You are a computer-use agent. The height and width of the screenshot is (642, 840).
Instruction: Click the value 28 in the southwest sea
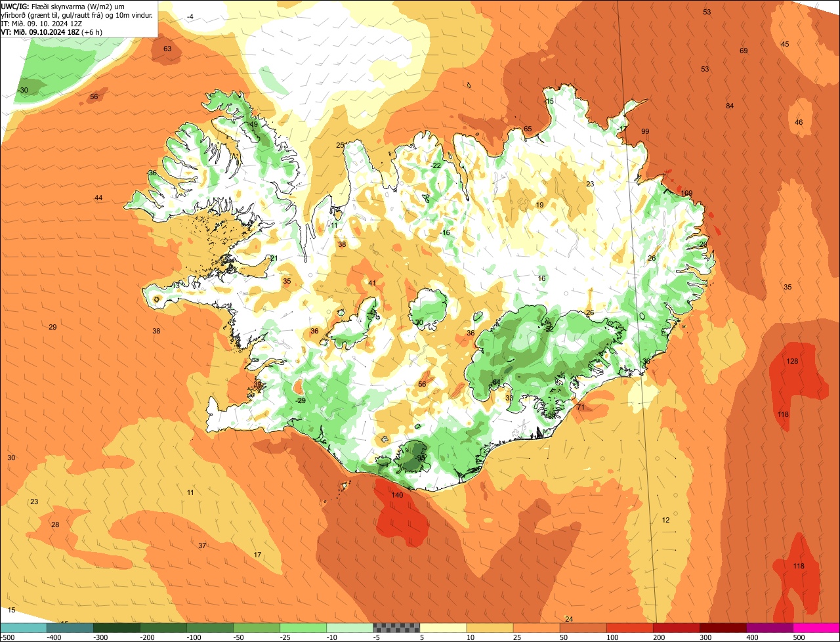point(55,524)
